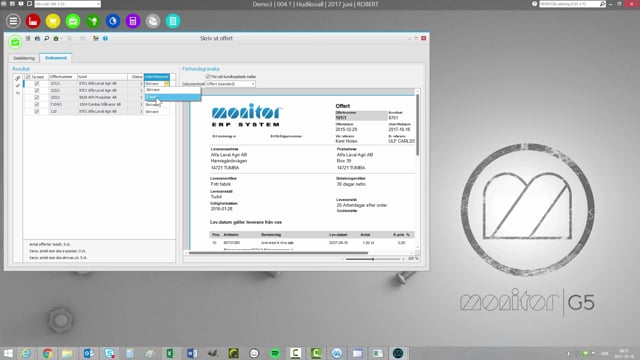Toggle checkbox on the first result row
640x360 pixels.
coord(37,84)
